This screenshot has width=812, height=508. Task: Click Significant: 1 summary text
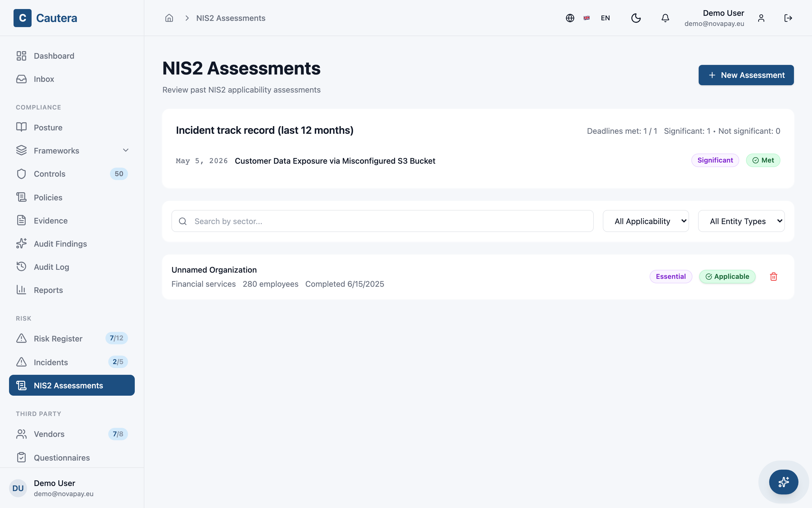point(687,131)
